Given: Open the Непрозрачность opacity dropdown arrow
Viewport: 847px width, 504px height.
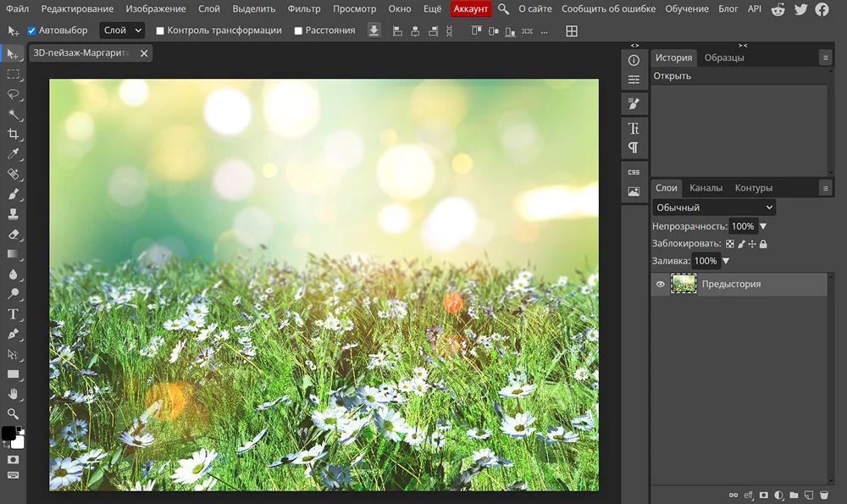Looking at the screenshot, I should click(x=763, y=226).
